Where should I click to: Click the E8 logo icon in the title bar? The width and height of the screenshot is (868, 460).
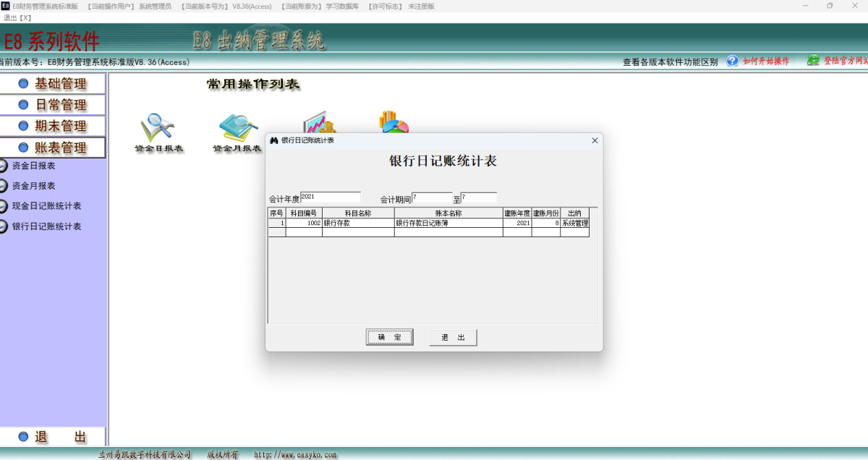pos(7,7)
